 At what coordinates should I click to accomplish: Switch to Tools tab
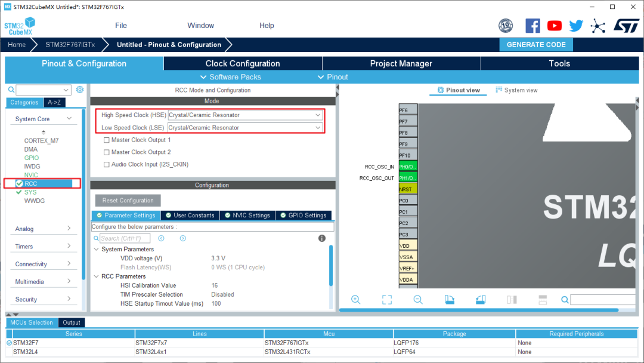(559, 63)
